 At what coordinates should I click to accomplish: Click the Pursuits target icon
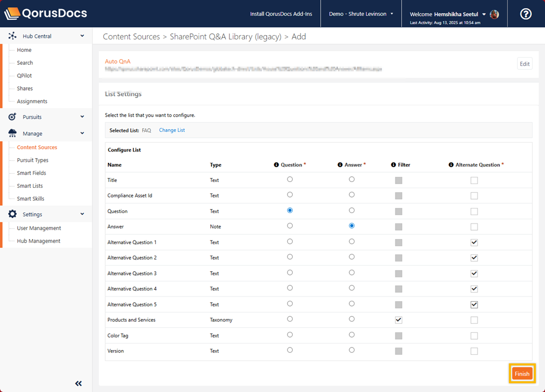coord(12,117)
